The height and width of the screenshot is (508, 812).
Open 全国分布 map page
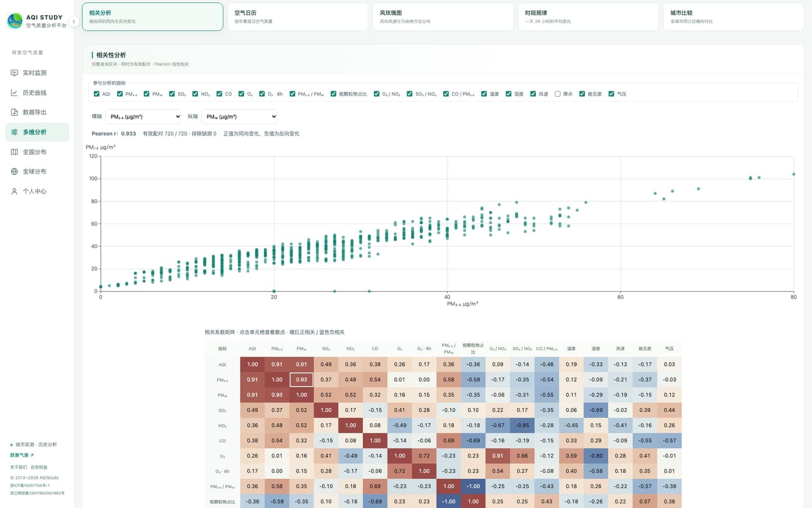(x=37, y=152)
